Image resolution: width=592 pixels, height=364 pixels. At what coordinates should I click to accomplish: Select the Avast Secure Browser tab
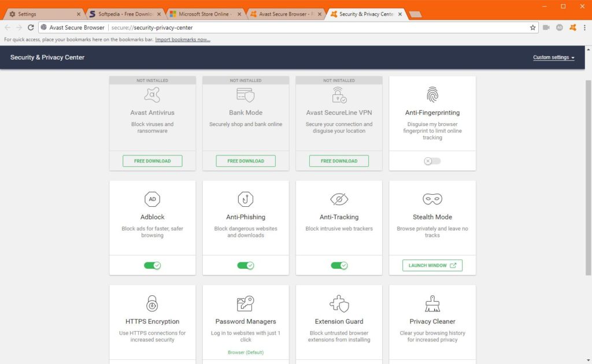[x=286, y=14]
